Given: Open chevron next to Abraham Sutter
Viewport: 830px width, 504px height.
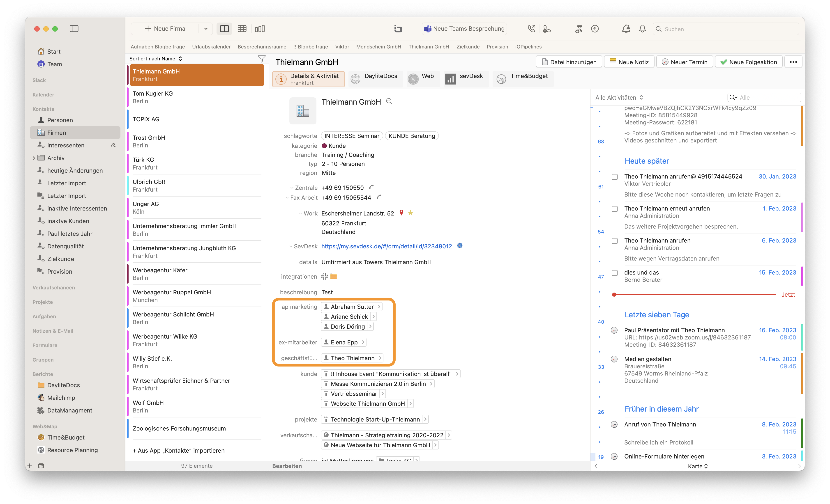Looking at the screenshot, I should tap(379, 307).
